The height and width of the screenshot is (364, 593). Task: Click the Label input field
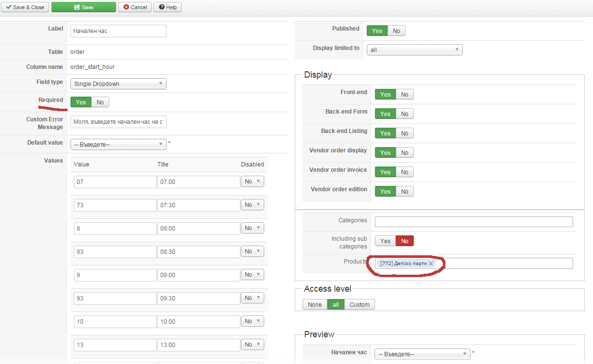(x=119, y=31)
